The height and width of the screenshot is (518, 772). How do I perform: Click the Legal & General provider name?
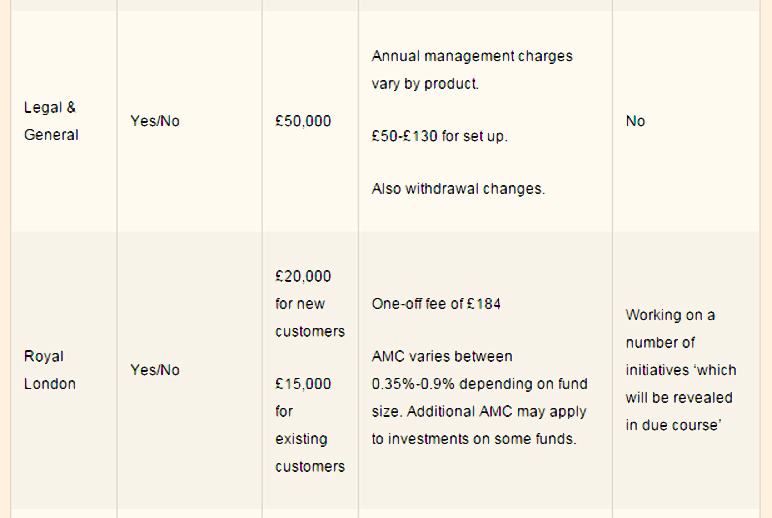[x=51, y=121]
